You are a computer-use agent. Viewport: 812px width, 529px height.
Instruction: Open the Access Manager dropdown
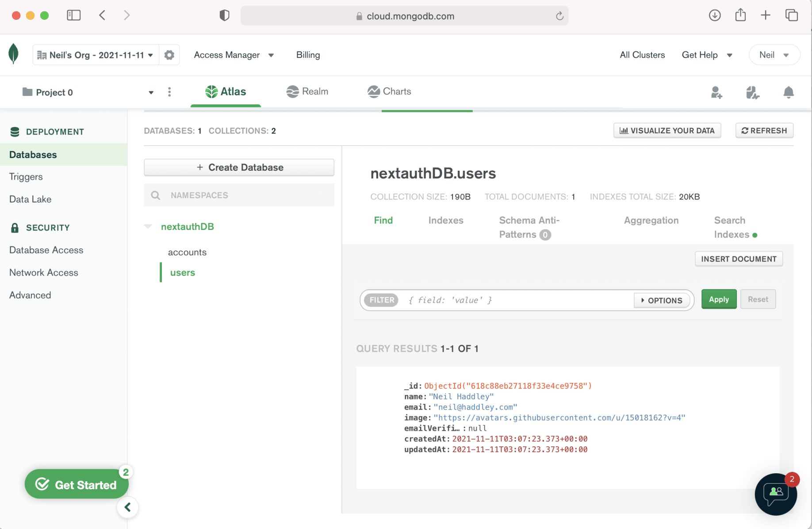pyautogui.click(x=234, y=55)
